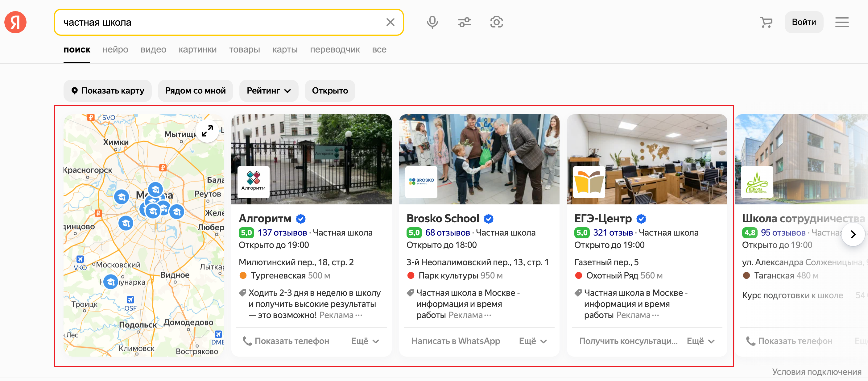Toggle the "Рядом со мной" filter
Viewport: 868px width, 381px height.
click(195, 91)
